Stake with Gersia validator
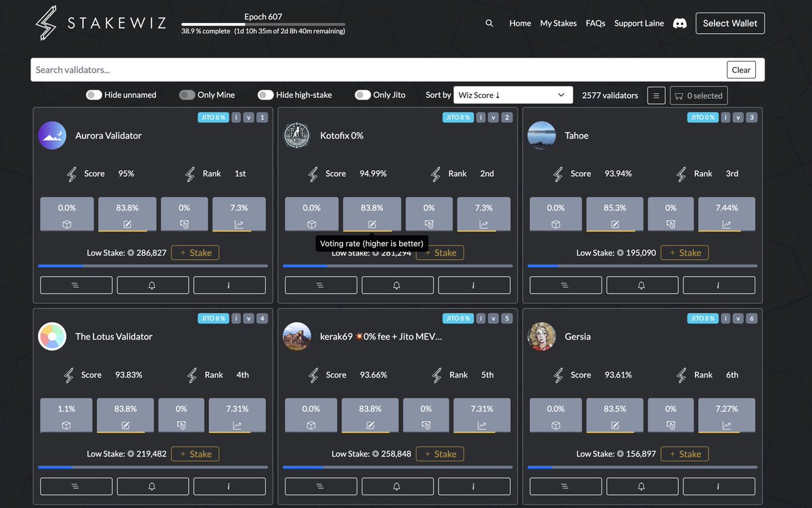Screen dimensions: 812x508 [x=685, y=454]
